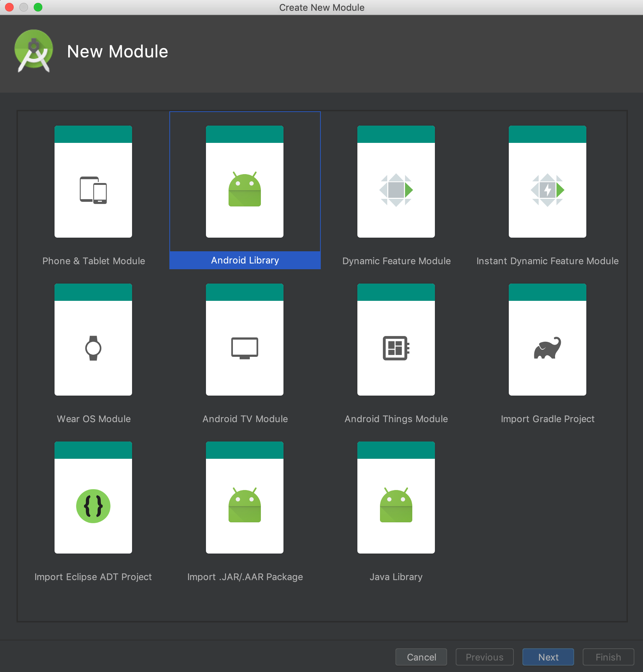Close the Create New Module window

[x=9, y=7]
